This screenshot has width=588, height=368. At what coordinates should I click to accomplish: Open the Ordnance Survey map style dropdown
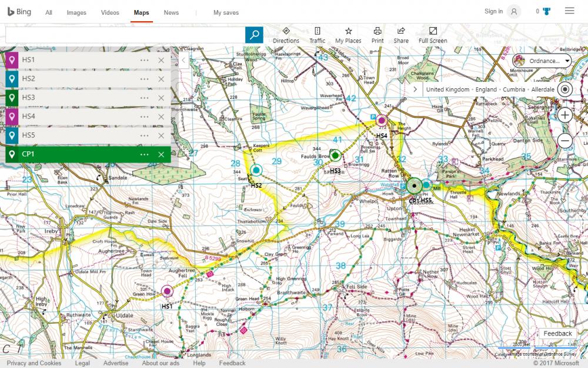pyautogui.click(x=542, y=61)
